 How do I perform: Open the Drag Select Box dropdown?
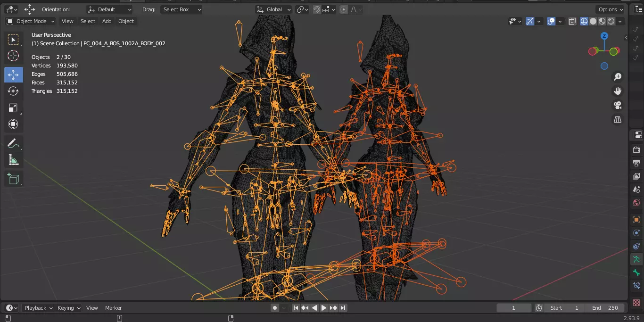click(182, 9)
